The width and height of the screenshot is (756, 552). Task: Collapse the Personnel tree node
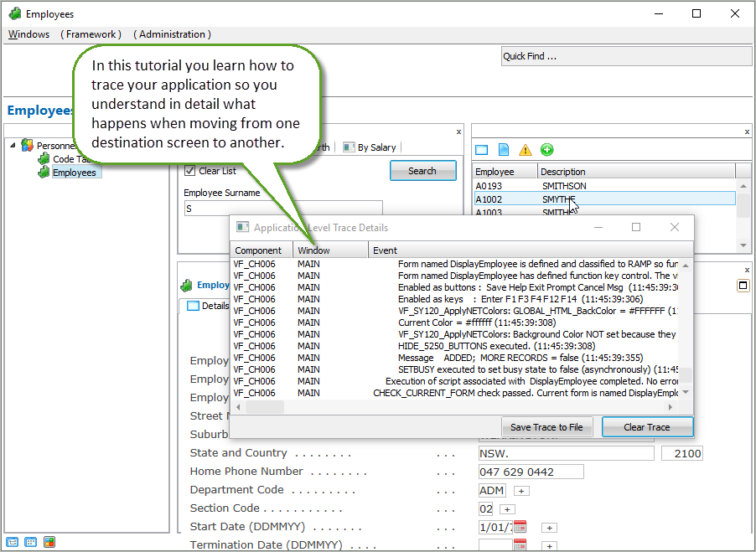[x=13, y=146]
